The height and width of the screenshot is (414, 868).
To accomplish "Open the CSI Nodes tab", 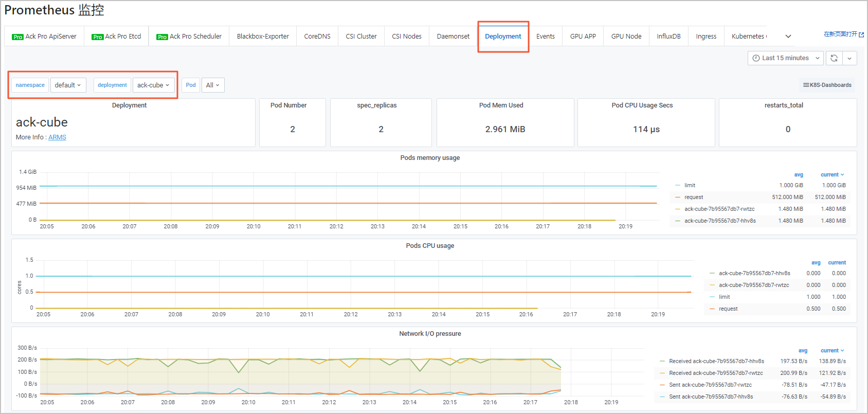I will (407, 37).
